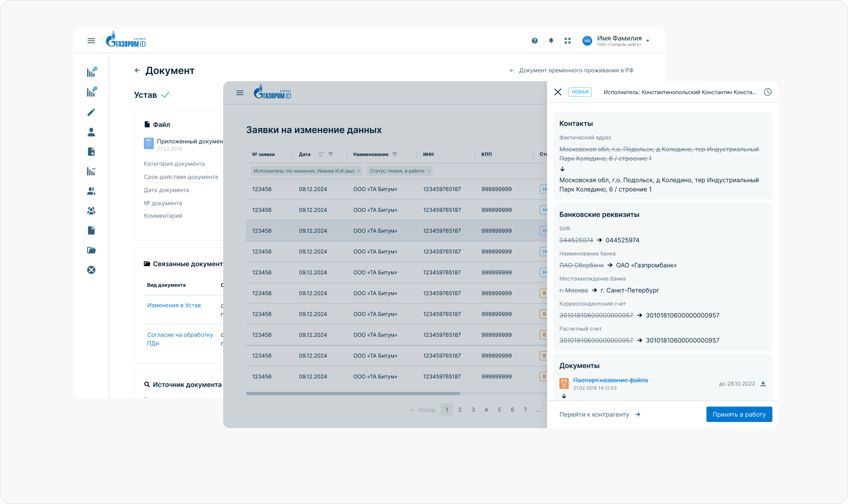Screen dimensions: 848x504
Task: Click the attached doc file icon
Action: 149,143
